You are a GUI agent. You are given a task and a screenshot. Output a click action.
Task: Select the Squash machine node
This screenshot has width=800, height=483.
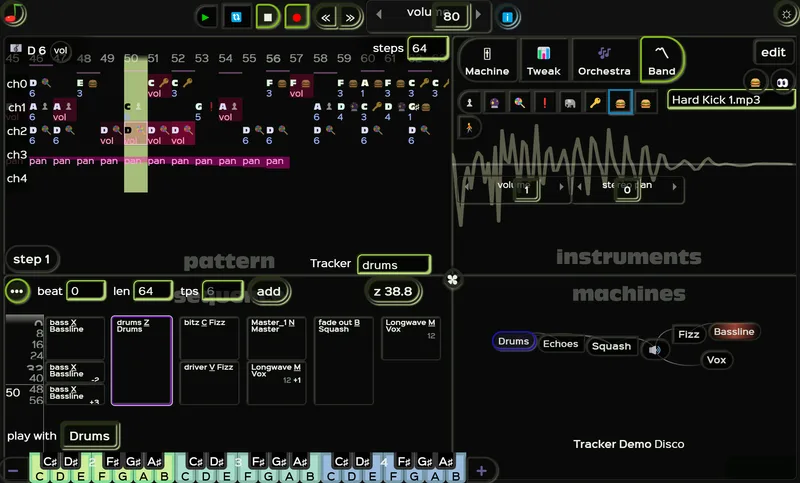pyautogui.click(x=611, y=346)
